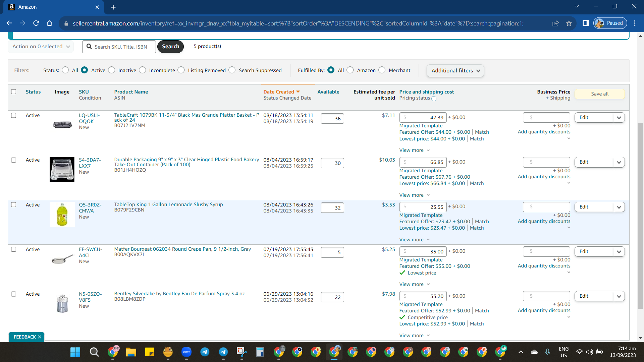Click the price field showing 66.85
Screen dimensions: 644x362
tap(423, 162)
